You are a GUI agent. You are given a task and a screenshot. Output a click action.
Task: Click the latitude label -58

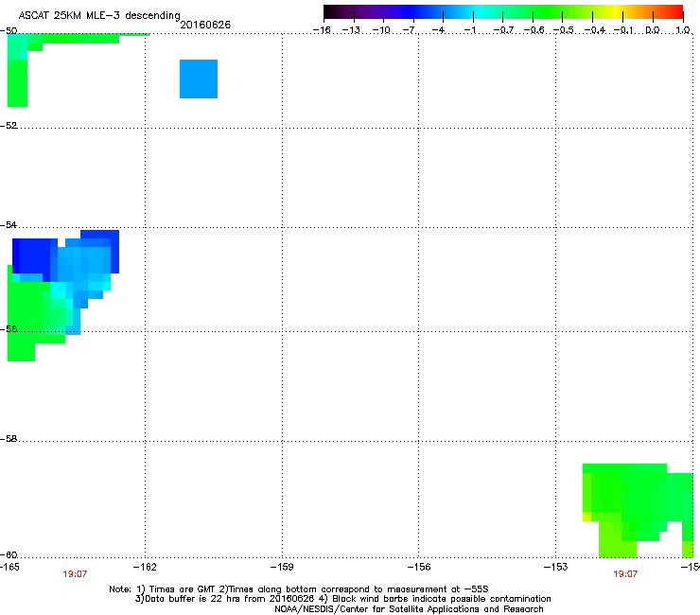9,439
